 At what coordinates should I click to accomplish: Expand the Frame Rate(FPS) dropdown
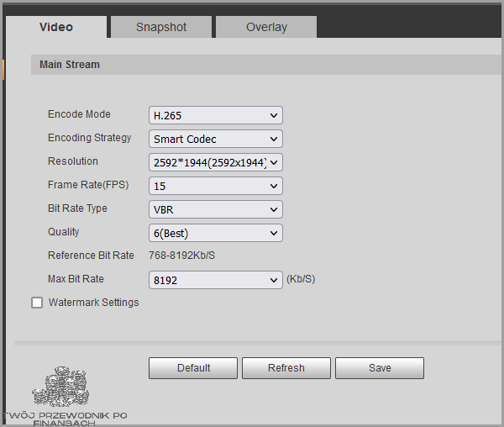tap(216, 186)
